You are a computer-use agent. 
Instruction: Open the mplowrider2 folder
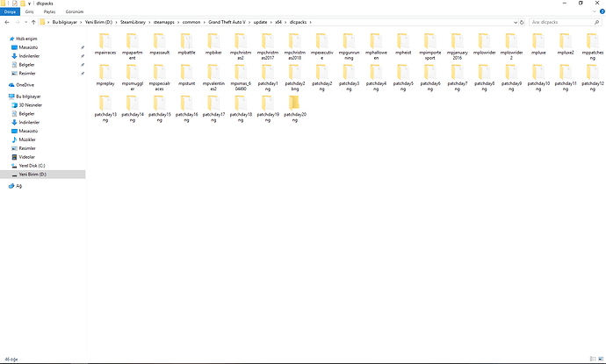click(511, 46)
